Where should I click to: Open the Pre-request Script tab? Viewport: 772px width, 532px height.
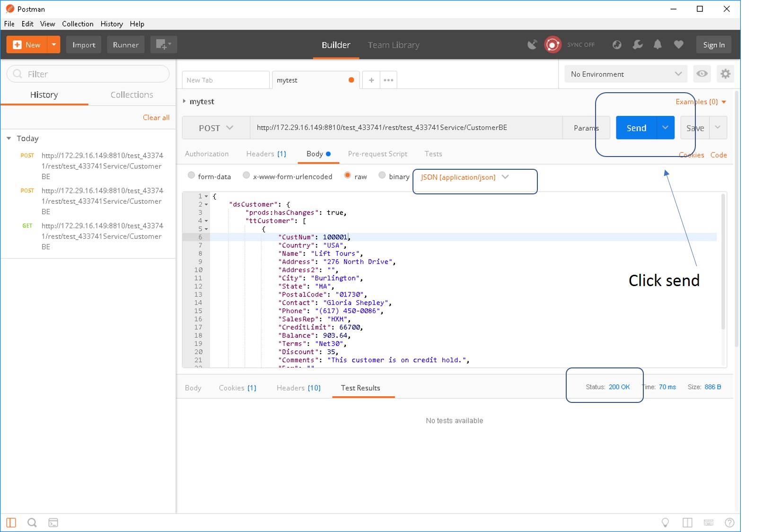(377, 154)
